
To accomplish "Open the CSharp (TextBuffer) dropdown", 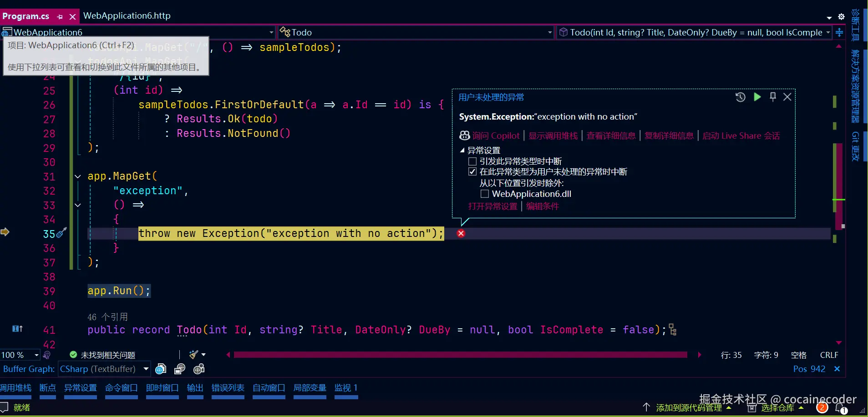I will point(146,369).
